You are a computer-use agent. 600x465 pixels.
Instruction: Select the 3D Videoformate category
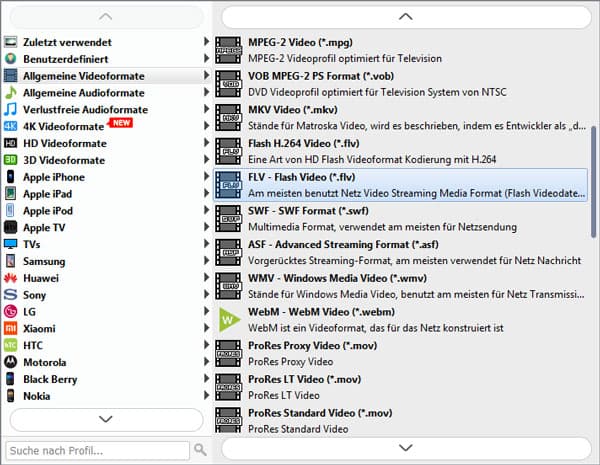coord(64,160)
